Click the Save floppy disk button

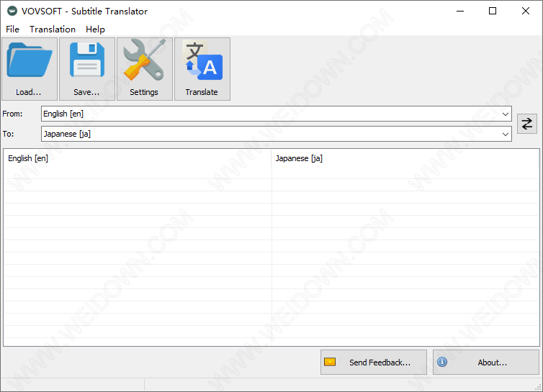point(87,69)
